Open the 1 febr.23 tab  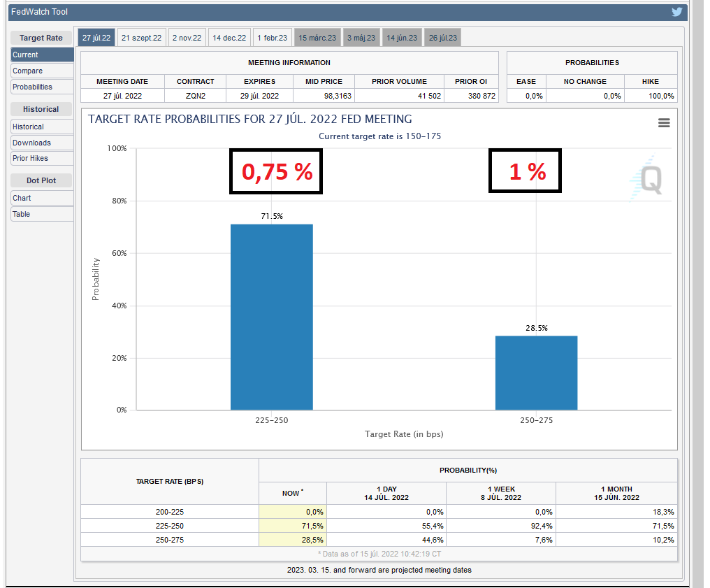272,38
